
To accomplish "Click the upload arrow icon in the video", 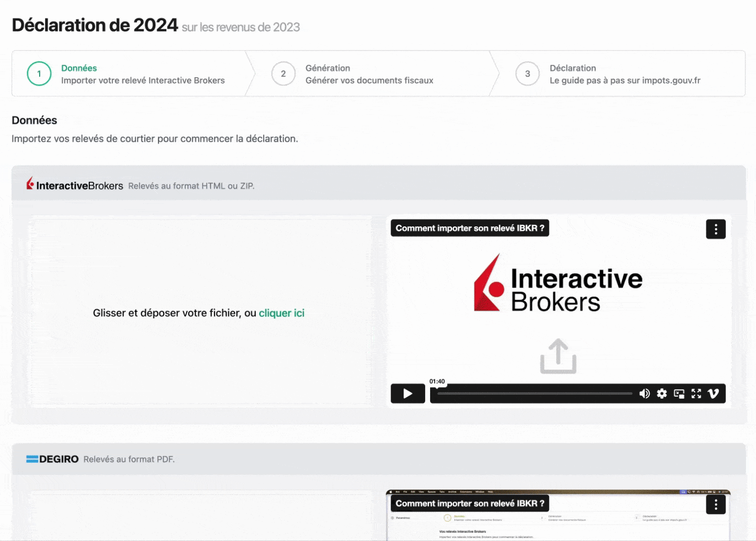I will 557,356.
